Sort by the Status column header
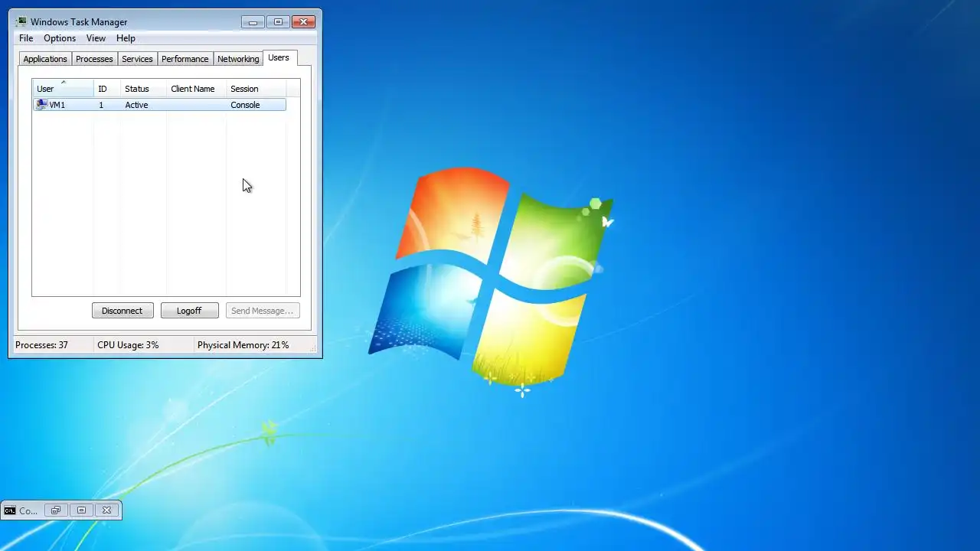 143,89
